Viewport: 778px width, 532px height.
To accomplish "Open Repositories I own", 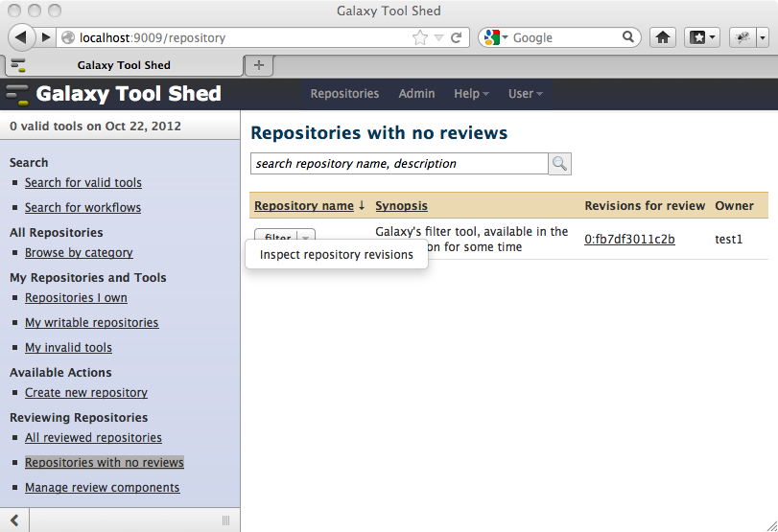I will (76, 297).
